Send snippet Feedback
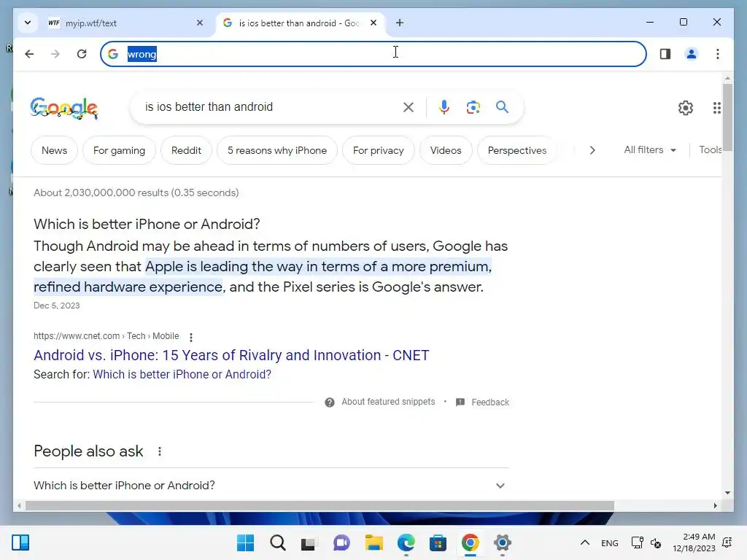The width and height of the screenshot is (747, 560). pos(482,402)
